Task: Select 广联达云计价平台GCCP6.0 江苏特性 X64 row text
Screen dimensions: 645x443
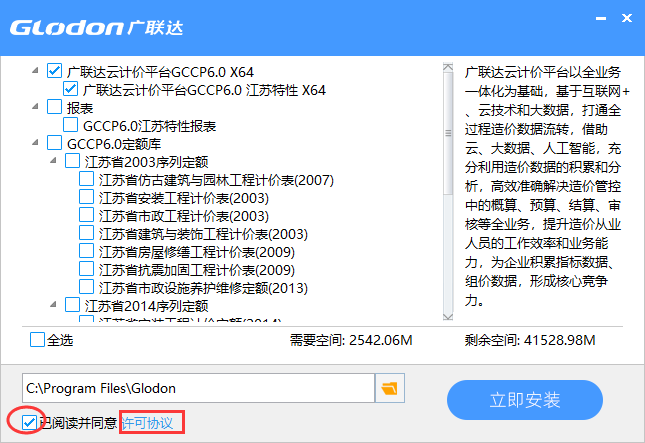Action: click(204, 90)
